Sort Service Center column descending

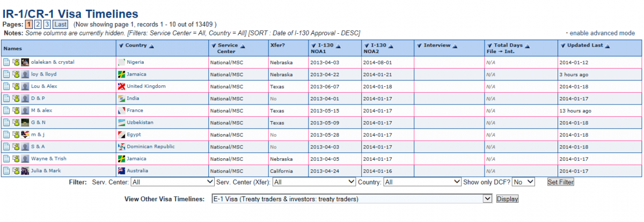pyautogui.click(x=213, y=46)
